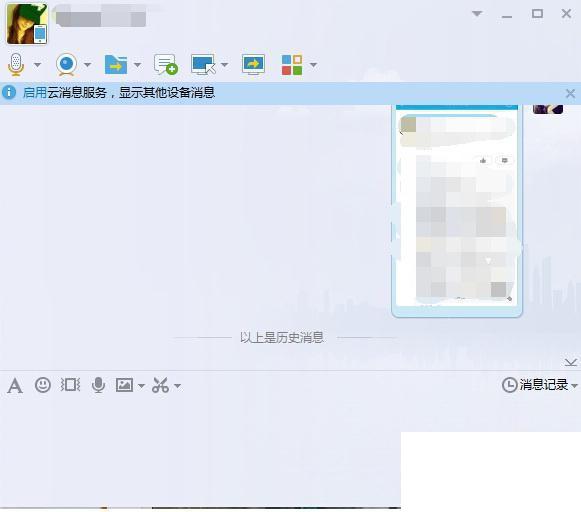Click the message input text area
The height and width of the screenshot is (512, 581).
200,452
